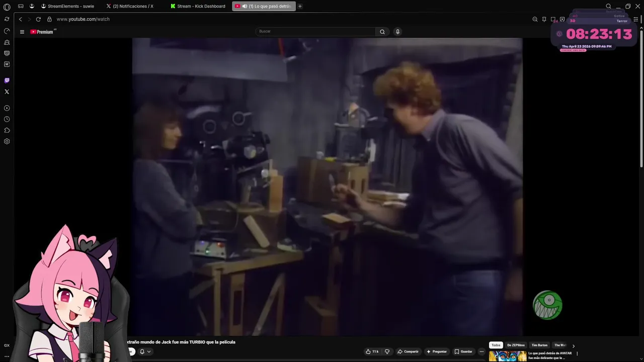Screen dimensions: 644x362
Task: Click the zoom out magnifier in address bar
Action: (535, 19)
